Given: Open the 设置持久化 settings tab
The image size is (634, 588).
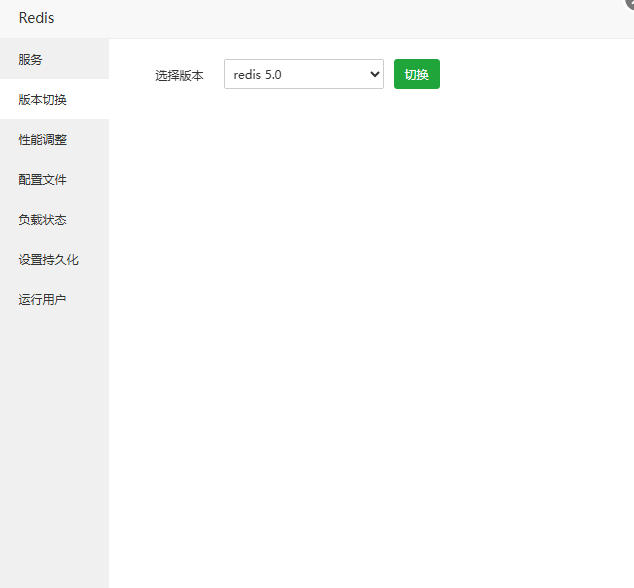Looking at the screenshot, I should pyautogui.click(x=54, y=259).
